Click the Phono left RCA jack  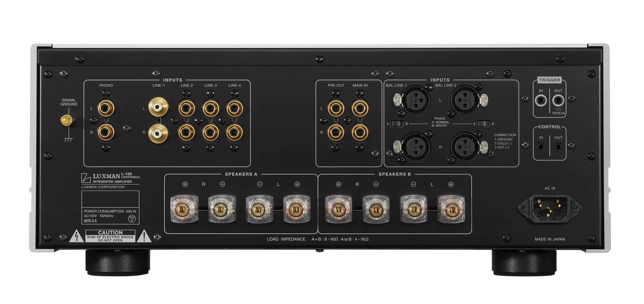tap(106, 108)
